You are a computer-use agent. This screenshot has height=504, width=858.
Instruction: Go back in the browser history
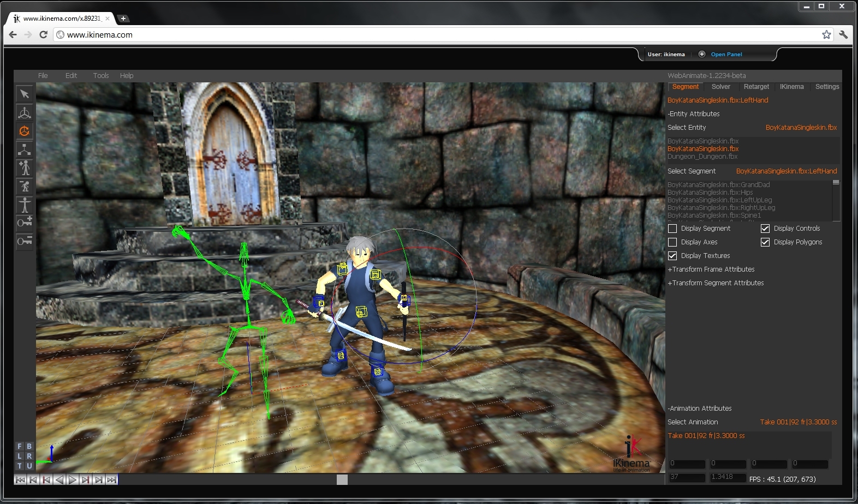pos(13,35)
